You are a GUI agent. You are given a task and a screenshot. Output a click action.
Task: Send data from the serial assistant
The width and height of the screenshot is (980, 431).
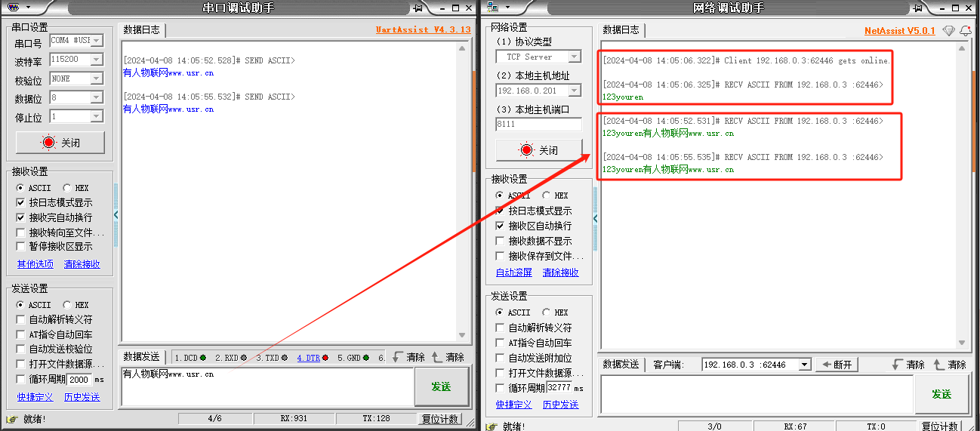441,386
